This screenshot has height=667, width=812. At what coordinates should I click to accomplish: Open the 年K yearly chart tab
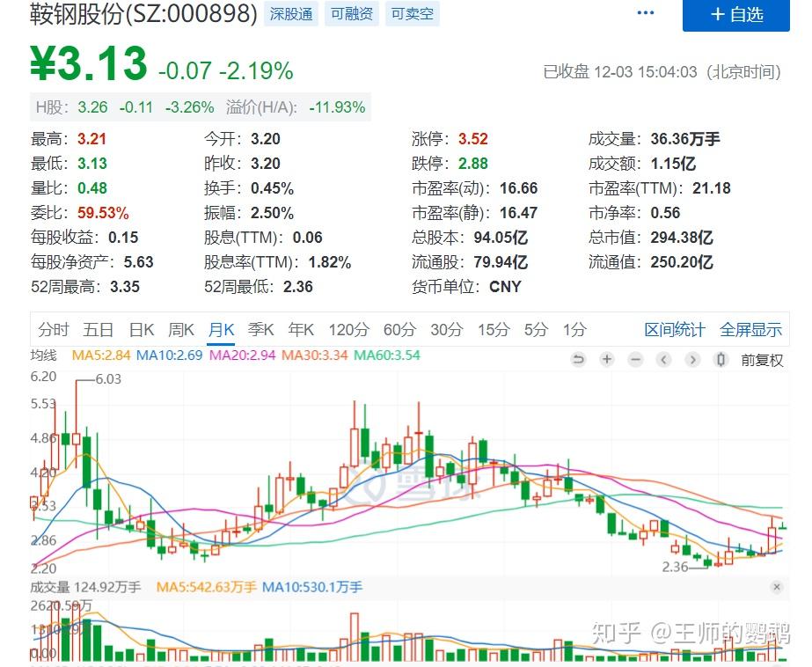(301, 329)
